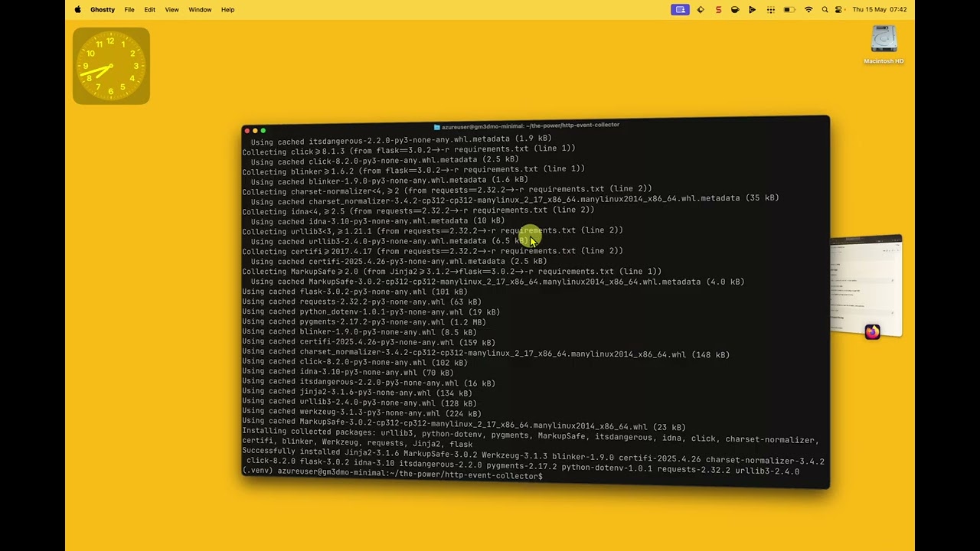This screenshot has height=551, width=980.
Task: Click the coffee cup menu bar icon
Action: pyautogui.click(x=735, y=9)
